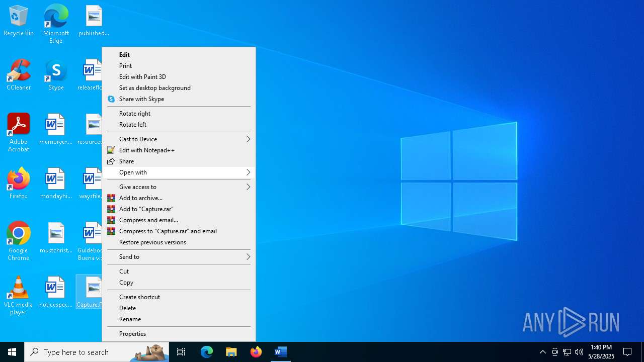644x362 pixels.
Task: Select the CCleaner desktop shortcut
Action: coord(19,75)
